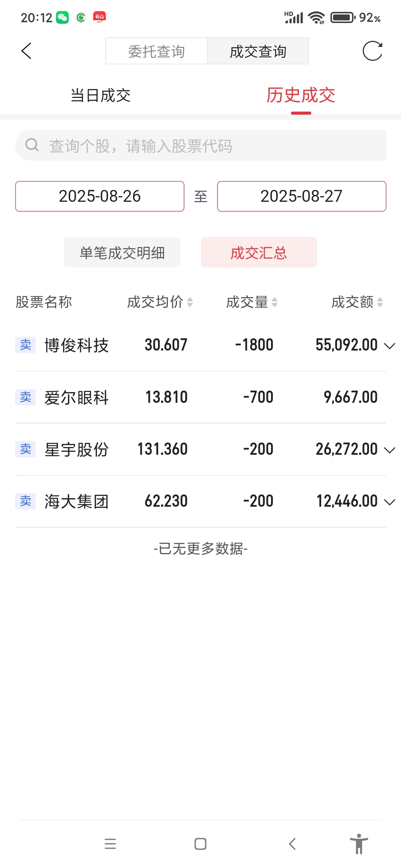
Task: Sort by the 成交均价 column arrows
Action: point(190,302)
